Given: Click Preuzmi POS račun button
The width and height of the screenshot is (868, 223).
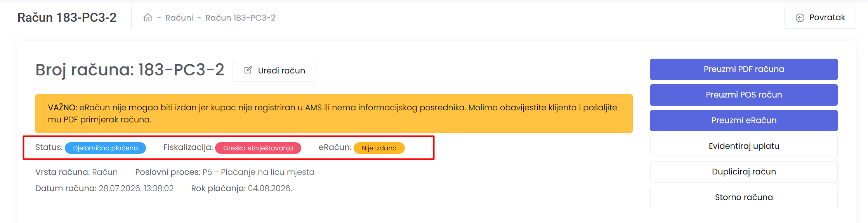Looking at the screenshot, I should click(x=744, y=95).
